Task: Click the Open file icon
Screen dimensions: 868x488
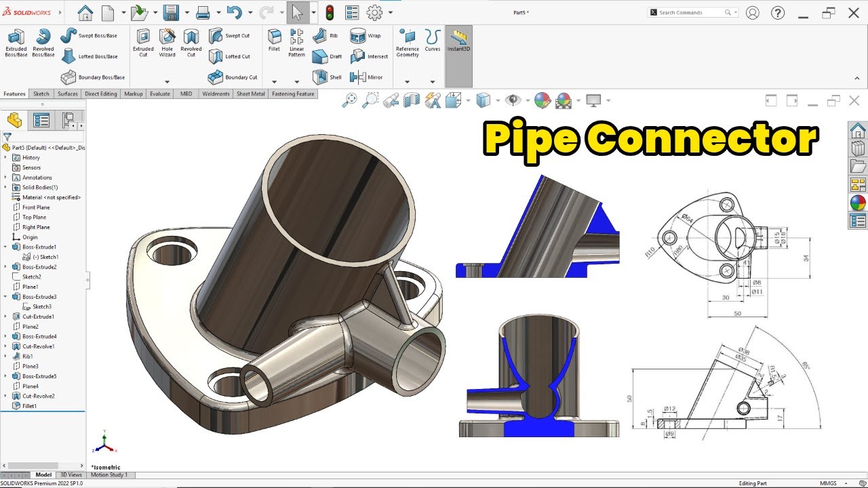Action: [138, 12]
